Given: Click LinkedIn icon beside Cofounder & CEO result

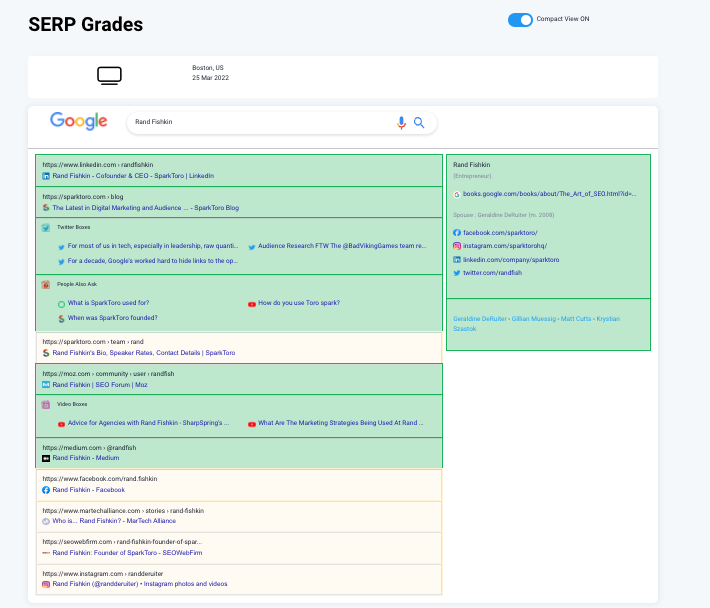Looking at the screenshot, I should tap(46, 176).
